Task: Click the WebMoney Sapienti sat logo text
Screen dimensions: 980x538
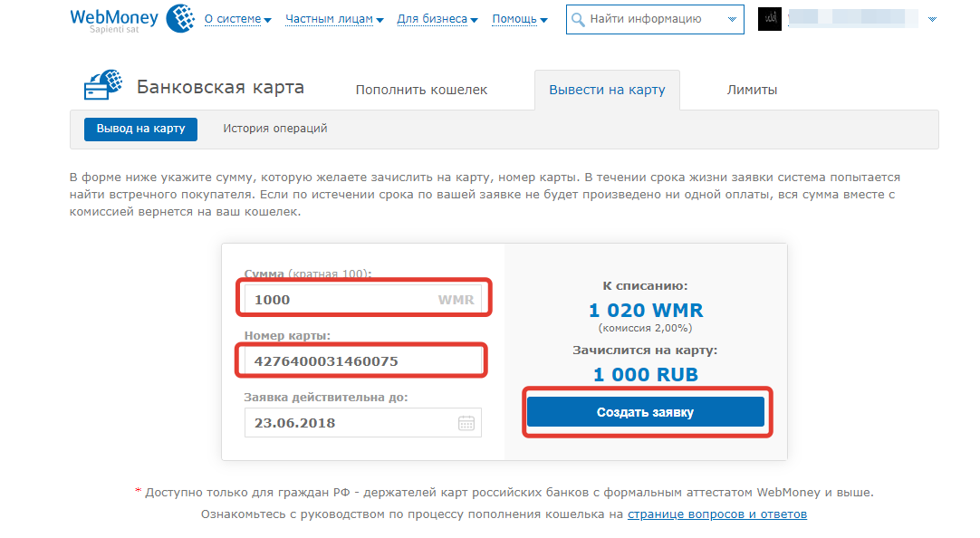Action: (x=114, y=20)
